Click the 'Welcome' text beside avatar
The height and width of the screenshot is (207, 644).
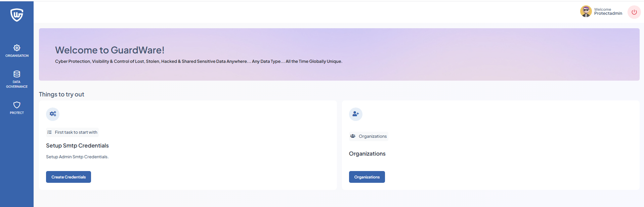pos(603,9)
